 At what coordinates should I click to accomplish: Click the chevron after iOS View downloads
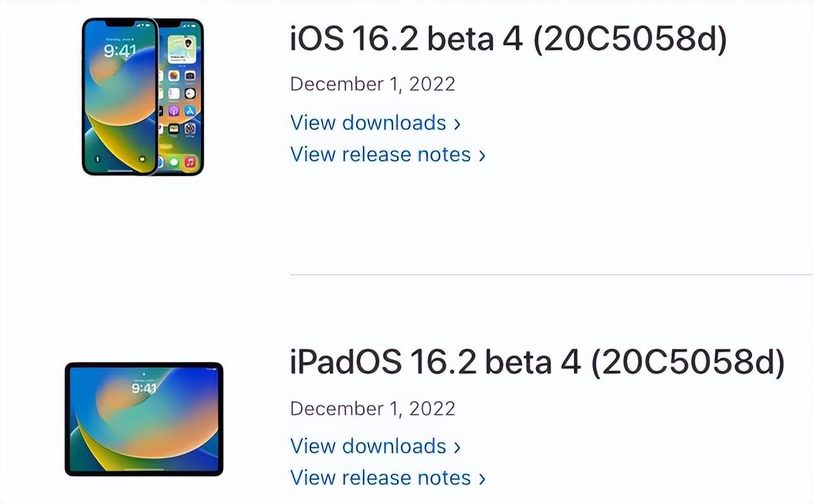pos(458,123)
